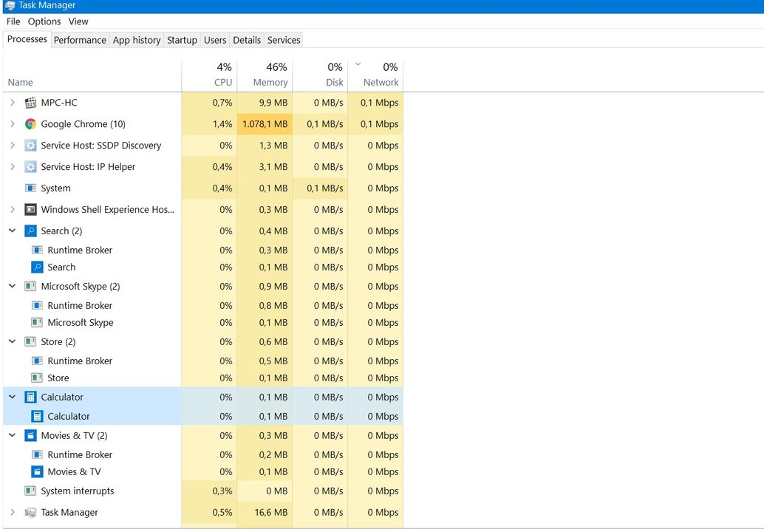Sort by the Memory column header
Viewport: 764px width, 532px height.
(265, 76)
